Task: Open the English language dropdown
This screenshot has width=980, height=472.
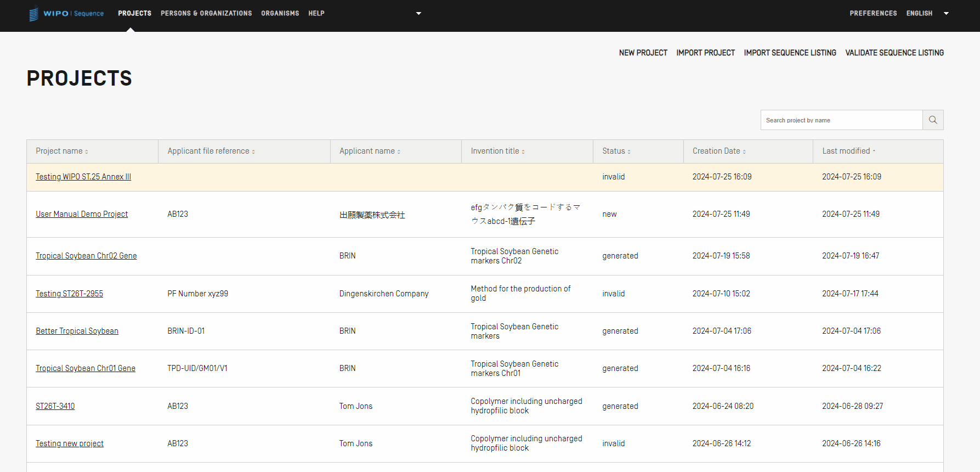Action: tap(927, 13)
